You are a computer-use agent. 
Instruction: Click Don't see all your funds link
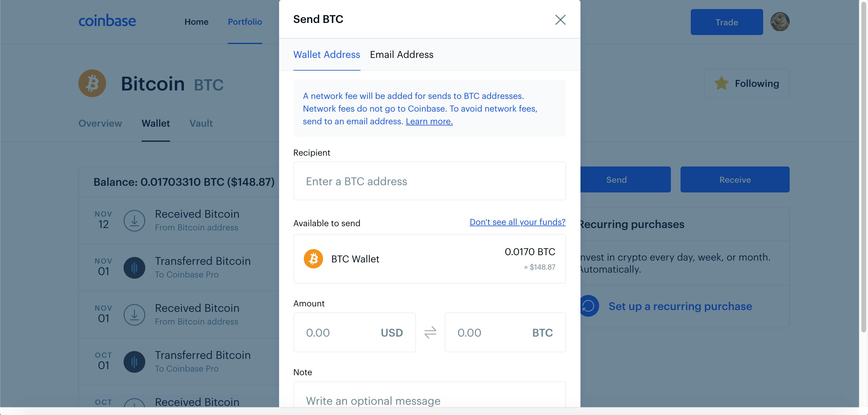coord(517,222)
